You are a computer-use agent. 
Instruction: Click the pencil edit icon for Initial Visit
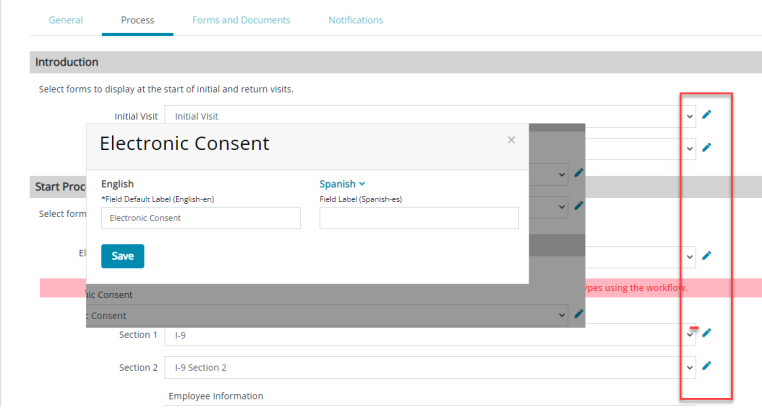[x=706, y=115]
